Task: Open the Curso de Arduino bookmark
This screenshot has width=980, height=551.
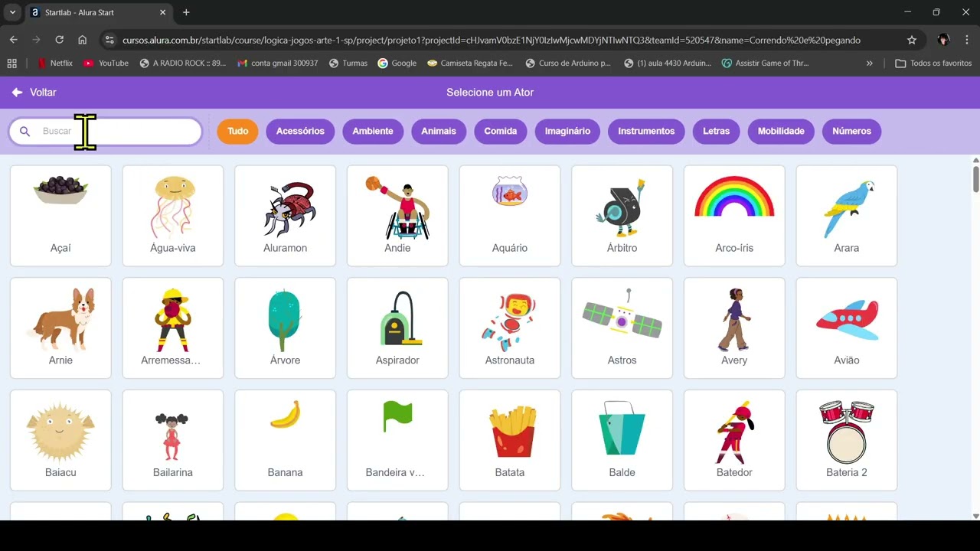Action: 569,64
